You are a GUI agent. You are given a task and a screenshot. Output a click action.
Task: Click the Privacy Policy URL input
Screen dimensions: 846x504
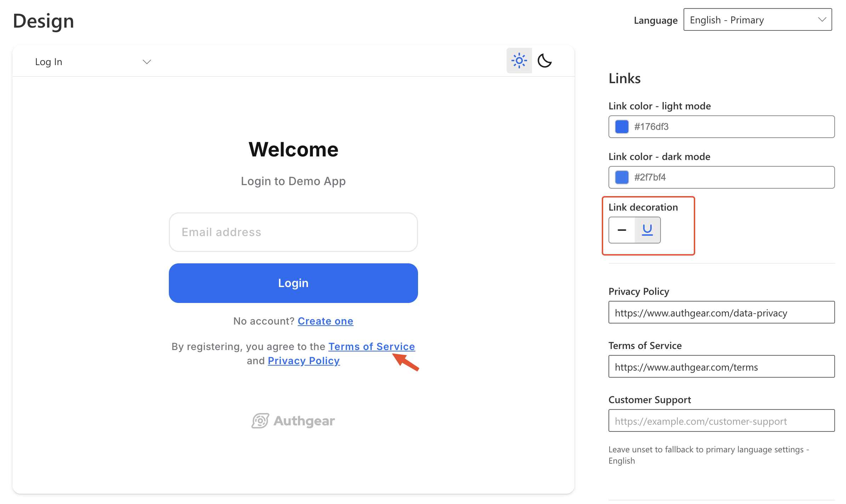click(721, 313)
